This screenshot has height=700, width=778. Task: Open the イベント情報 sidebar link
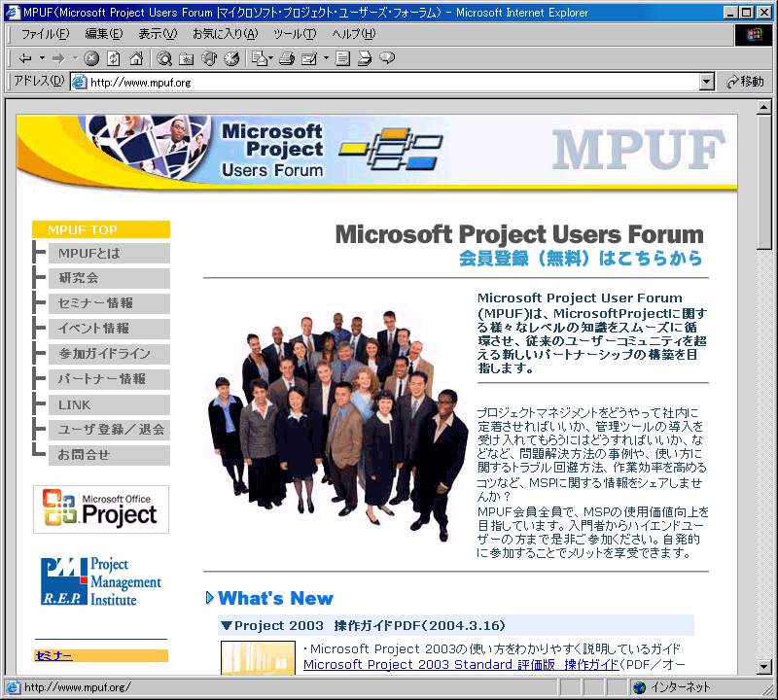pos(109,329)
